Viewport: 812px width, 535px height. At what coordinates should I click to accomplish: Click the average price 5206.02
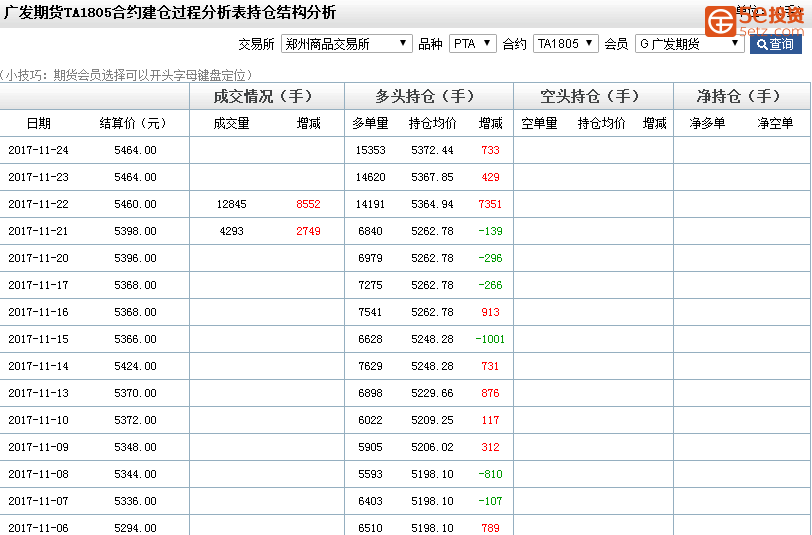point(432,446)
